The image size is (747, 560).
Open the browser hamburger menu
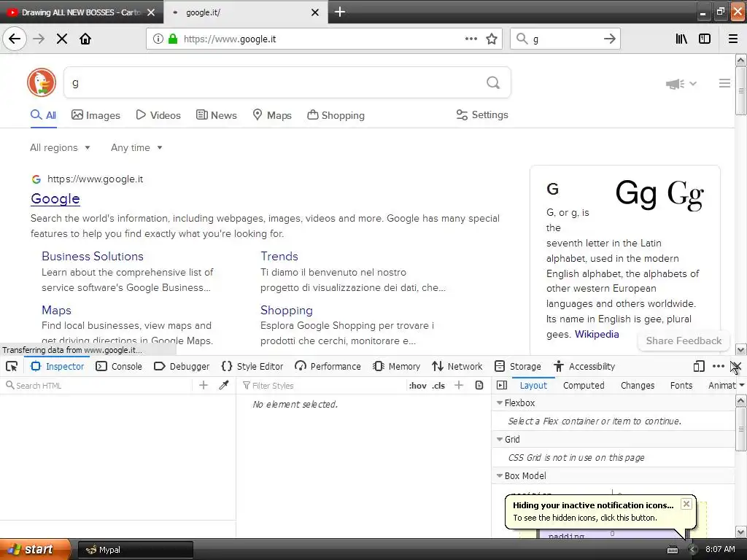point(733,39)
